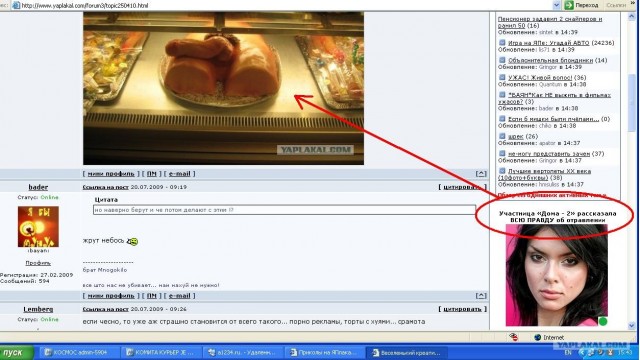Viewport: 640px width, 360px height.
Task: Click the pop-up blocked icon in the status bar
Action: [513, 337]
